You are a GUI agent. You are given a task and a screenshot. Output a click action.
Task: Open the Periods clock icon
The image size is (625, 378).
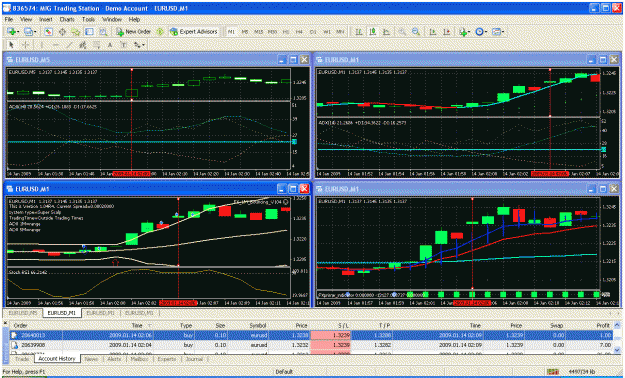point(480,32)
